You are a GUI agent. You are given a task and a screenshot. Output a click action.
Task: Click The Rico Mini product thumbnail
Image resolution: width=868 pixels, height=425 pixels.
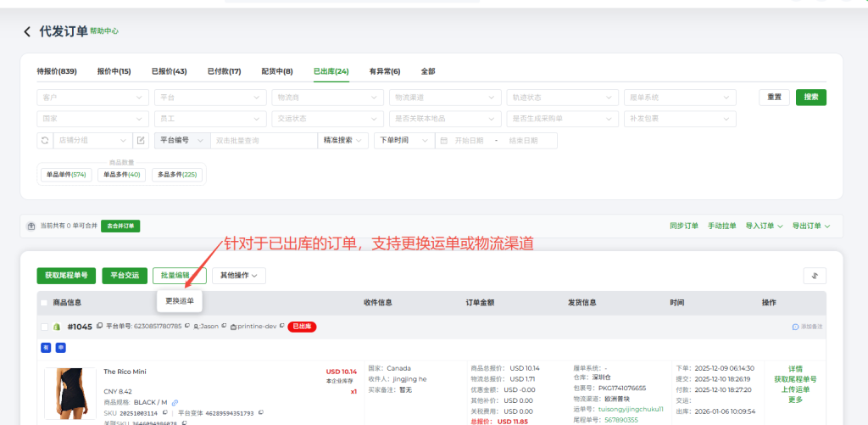tap(70, 394)
